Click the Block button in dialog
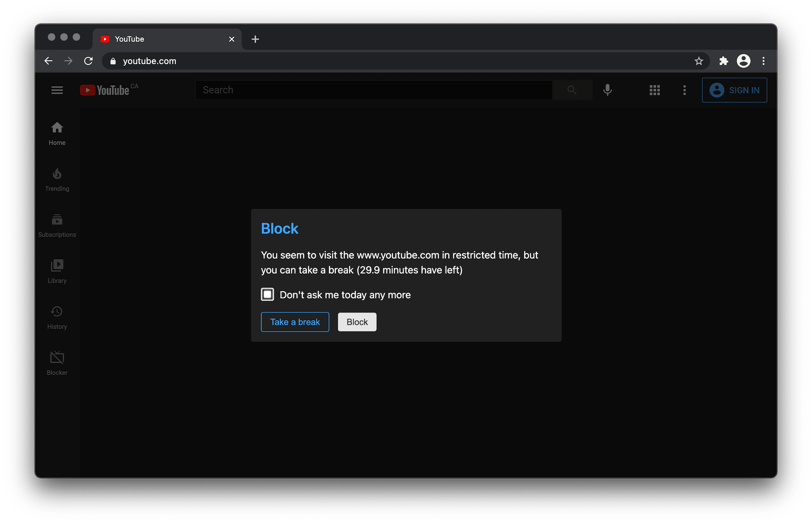Image resolution: width=812 pixels, height=524 pixels. click(357, 322)
